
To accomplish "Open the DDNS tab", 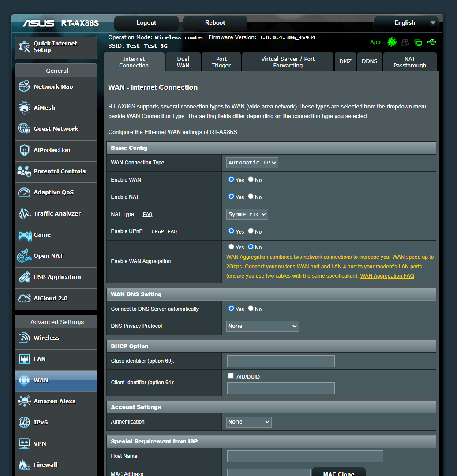I will pos(370,61).
